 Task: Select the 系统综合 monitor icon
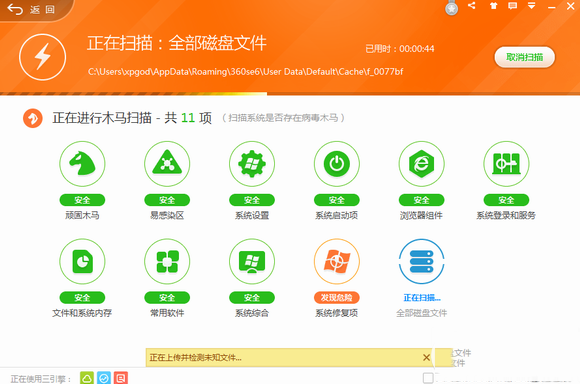[x=252, y=261]
